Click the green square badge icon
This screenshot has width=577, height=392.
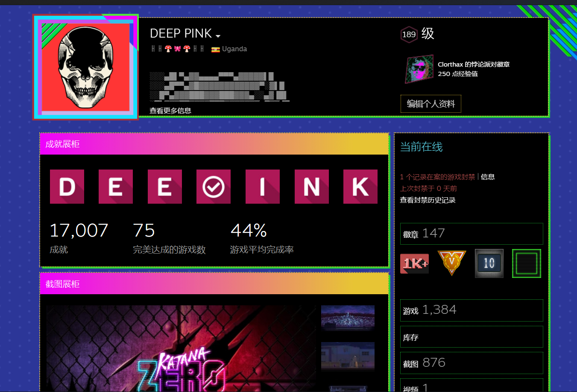[x=527, y=263]
